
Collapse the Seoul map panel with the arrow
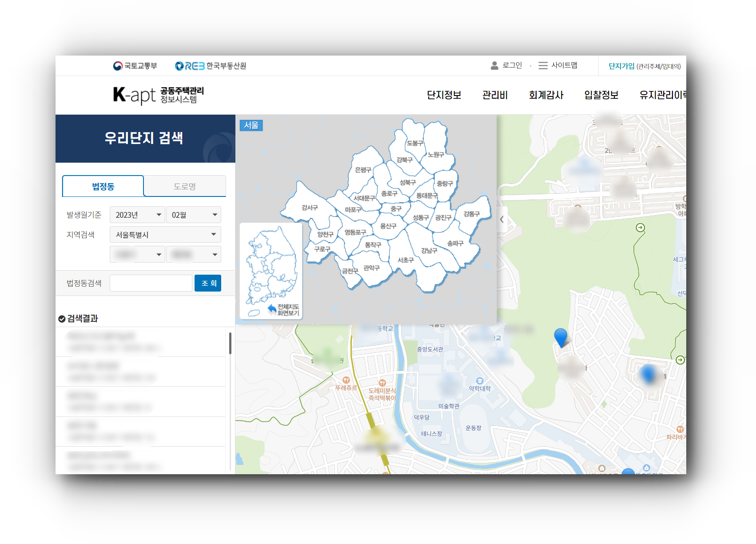[502, 219]
